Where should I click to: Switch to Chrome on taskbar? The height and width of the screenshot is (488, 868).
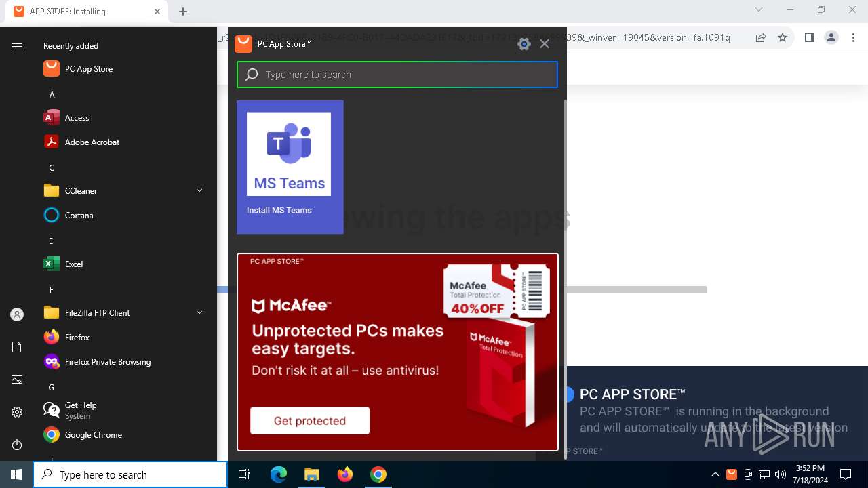(x=378, y=474)
